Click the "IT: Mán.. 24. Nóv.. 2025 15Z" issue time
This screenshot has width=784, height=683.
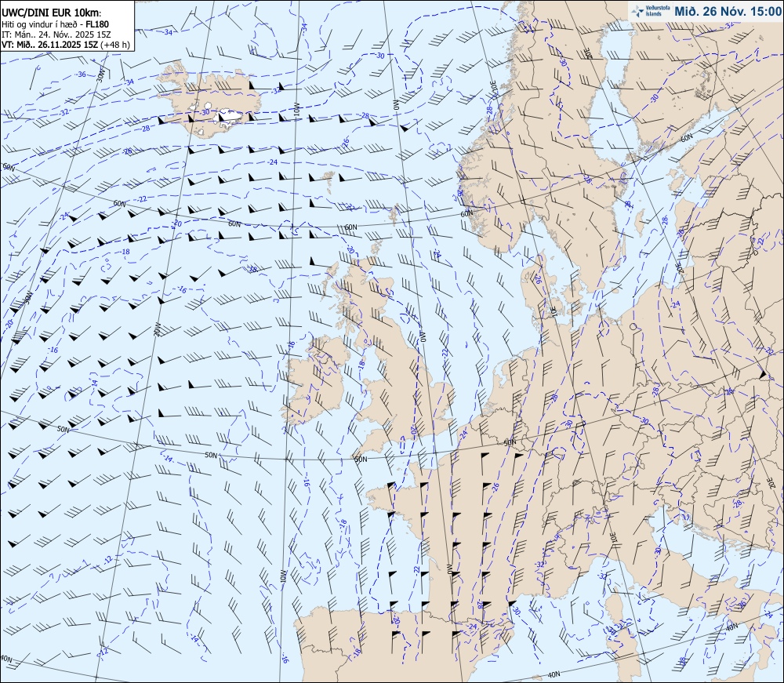point(56,35)
